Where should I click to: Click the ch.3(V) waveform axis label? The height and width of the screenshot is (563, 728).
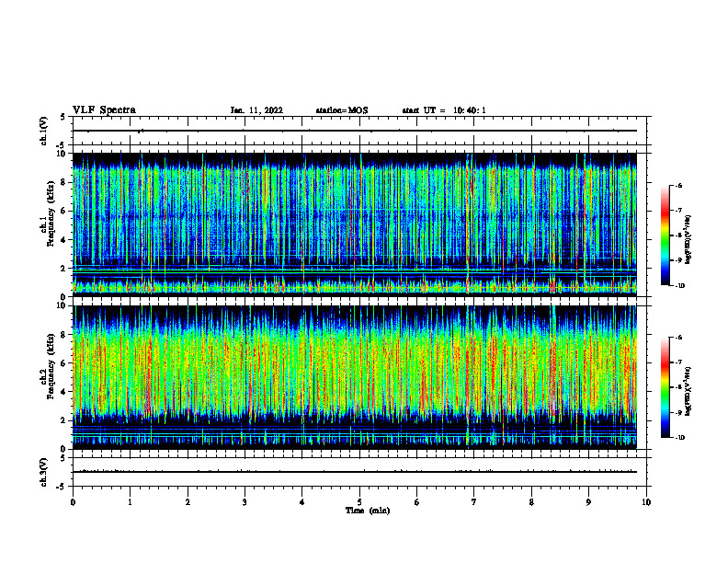tap(43, 472)
